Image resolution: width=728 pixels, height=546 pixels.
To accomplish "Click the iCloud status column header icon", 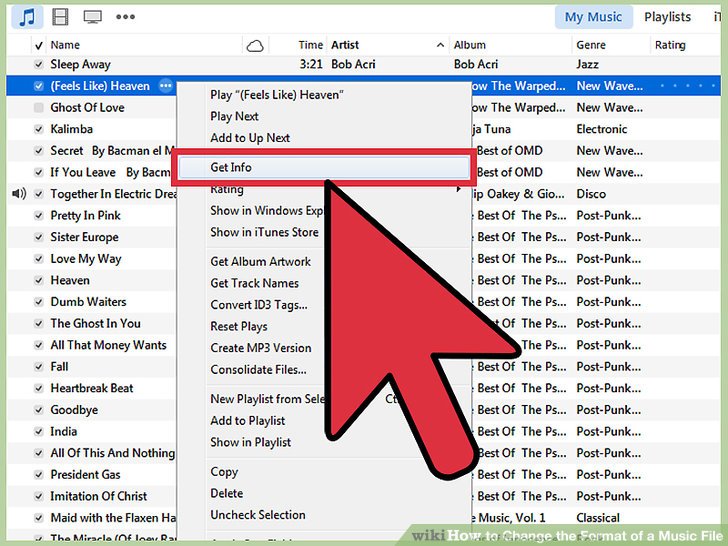I will coord(255,46).
